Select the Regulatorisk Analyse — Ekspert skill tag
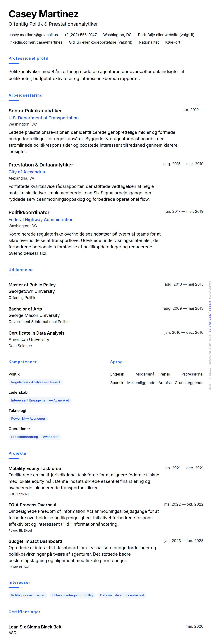This screenshot has width=212, height=644. coord(35,382)
